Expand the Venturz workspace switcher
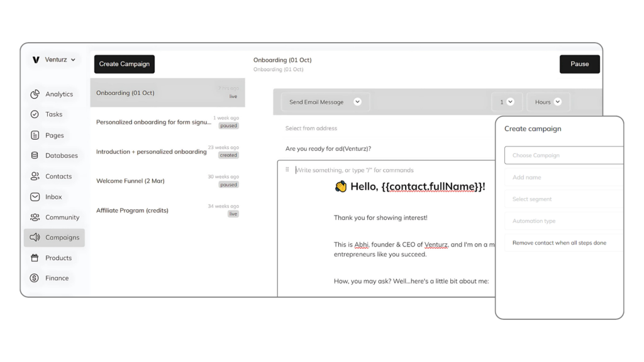This screenshot has height=362, width=644. [x=54, y=60]
